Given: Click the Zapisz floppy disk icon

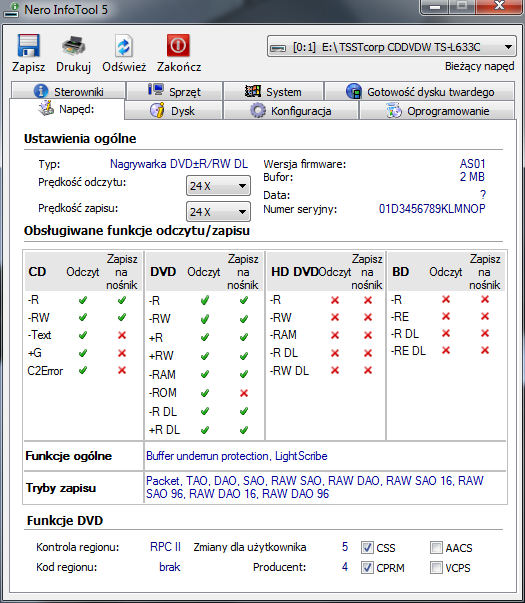Looking at the screenshot, I should coord(28,46).
